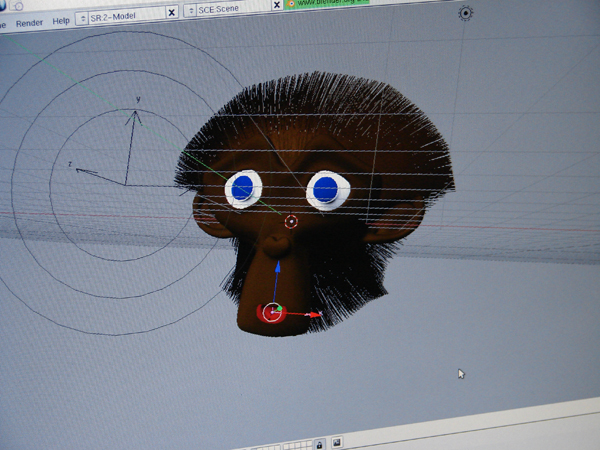Toggle the layer lock icon in header
Screen dimensions: 600x450
coord(320,443)
